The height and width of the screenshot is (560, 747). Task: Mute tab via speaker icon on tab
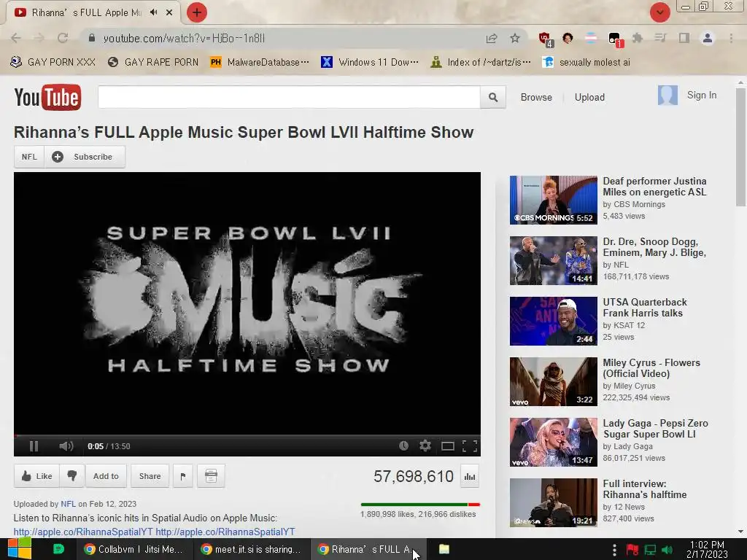click(x=153, y=12)
